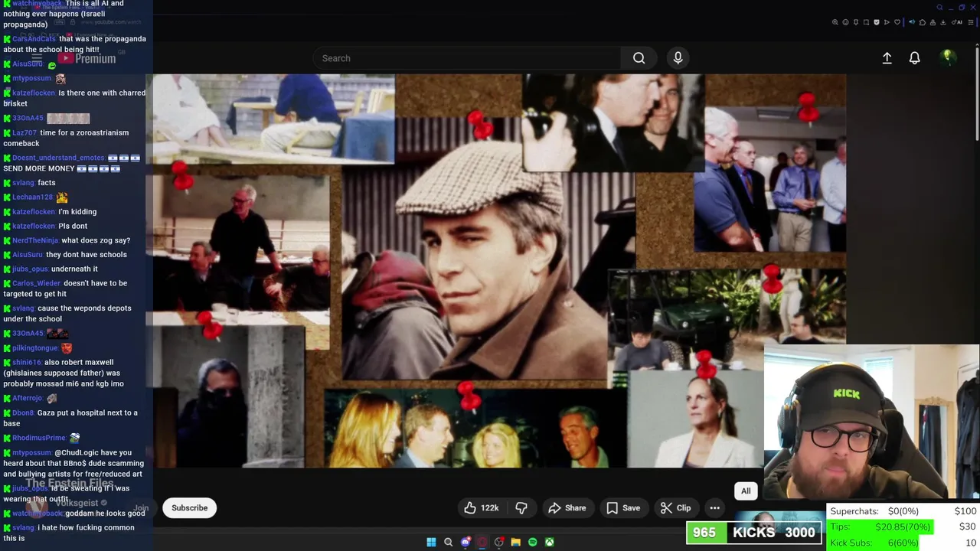Click chat username Laz707
The height and width of the screenshot is (551, 980).
(24, 132)
